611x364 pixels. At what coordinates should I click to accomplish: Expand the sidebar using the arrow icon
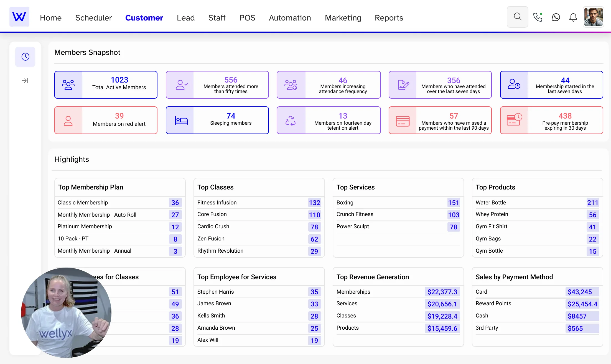(25, 81)
